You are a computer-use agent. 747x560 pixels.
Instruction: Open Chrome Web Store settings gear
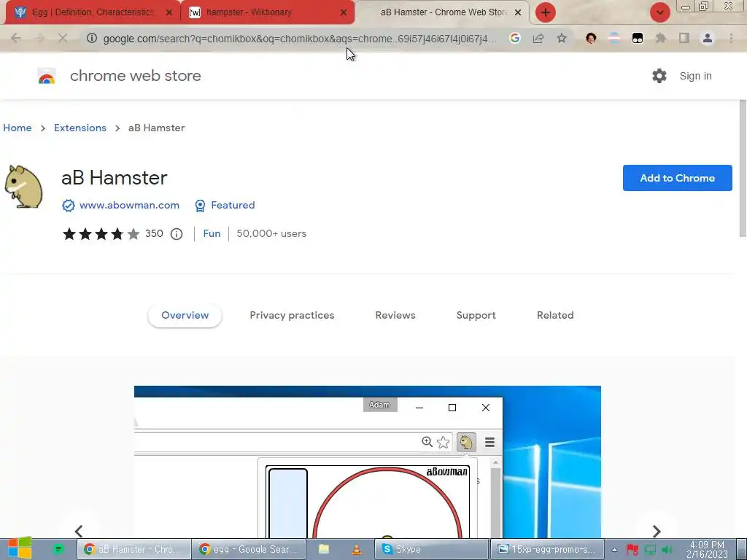[659, 76]
